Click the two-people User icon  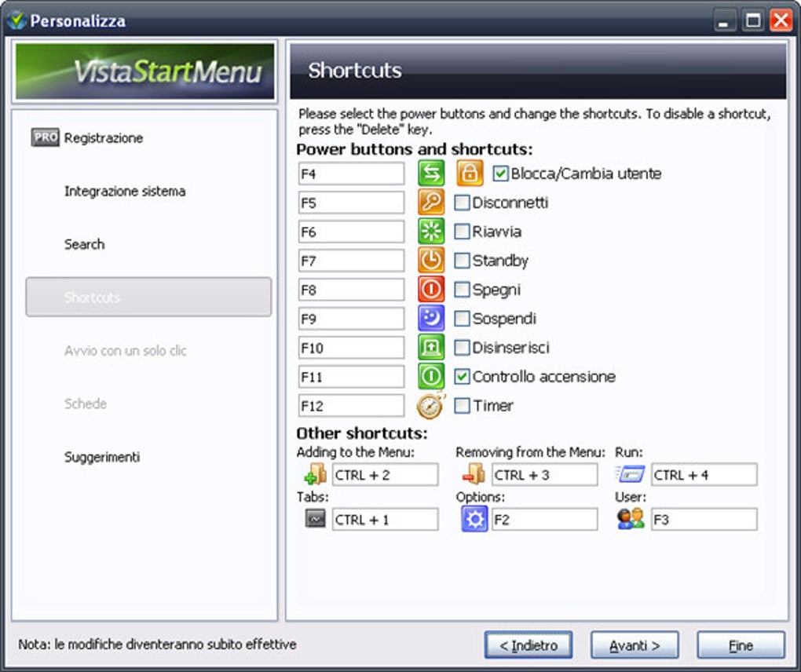tap(631, 520)
